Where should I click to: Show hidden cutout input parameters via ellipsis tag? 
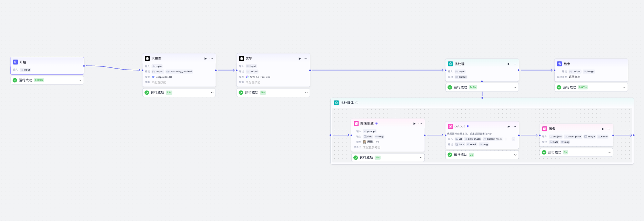[513, 139]
